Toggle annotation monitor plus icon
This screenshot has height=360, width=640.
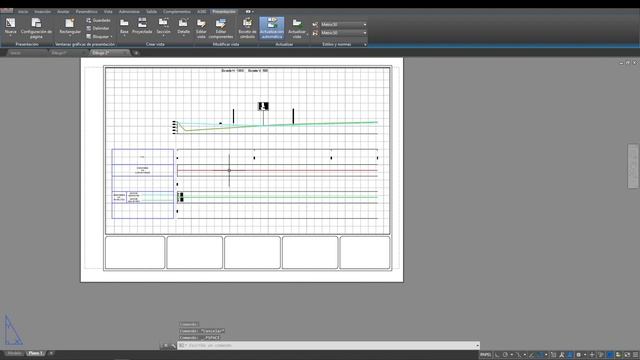592,355
